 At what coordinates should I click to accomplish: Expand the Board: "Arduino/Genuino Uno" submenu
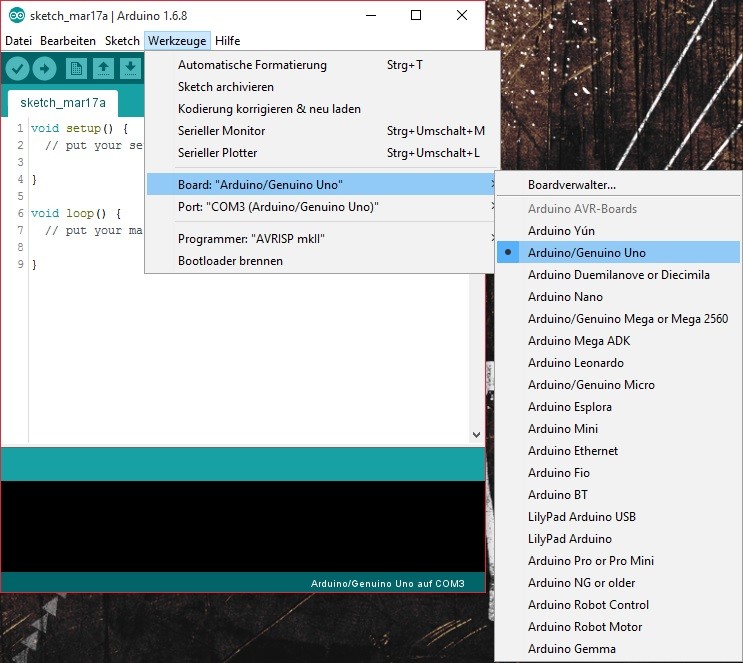(321, 184)
